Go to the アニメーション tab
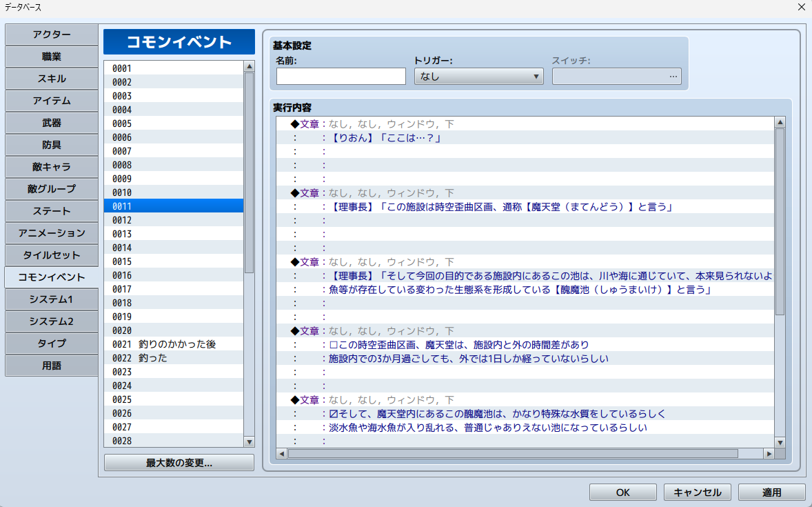 (51, 232)
